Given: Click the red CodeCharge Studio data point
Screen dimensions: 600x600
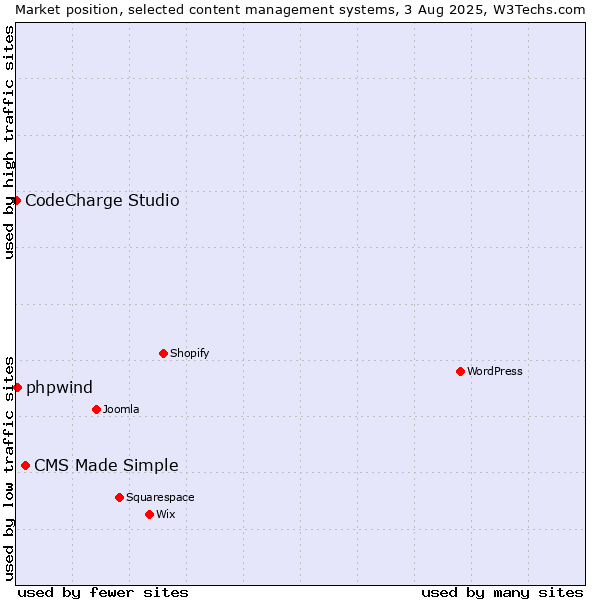Looking at the screenshot, I should tap(16, 201).
